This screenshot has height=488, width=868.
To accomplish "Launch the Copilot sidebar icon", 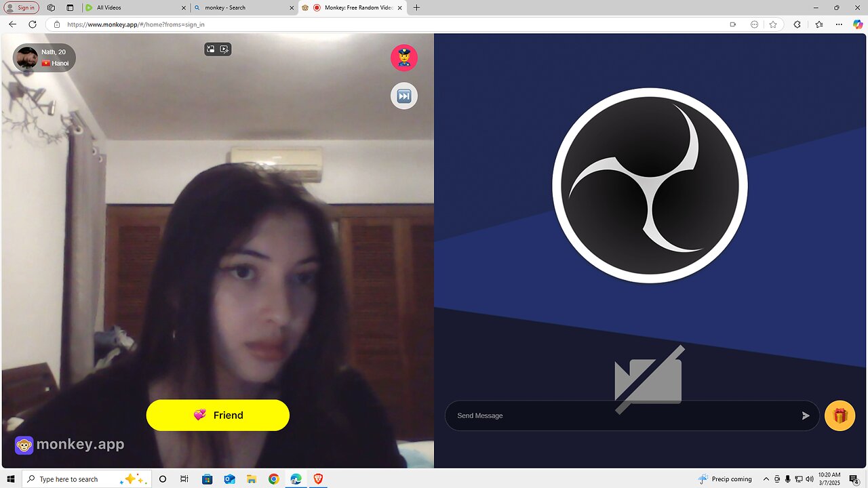I will (858, 24).
